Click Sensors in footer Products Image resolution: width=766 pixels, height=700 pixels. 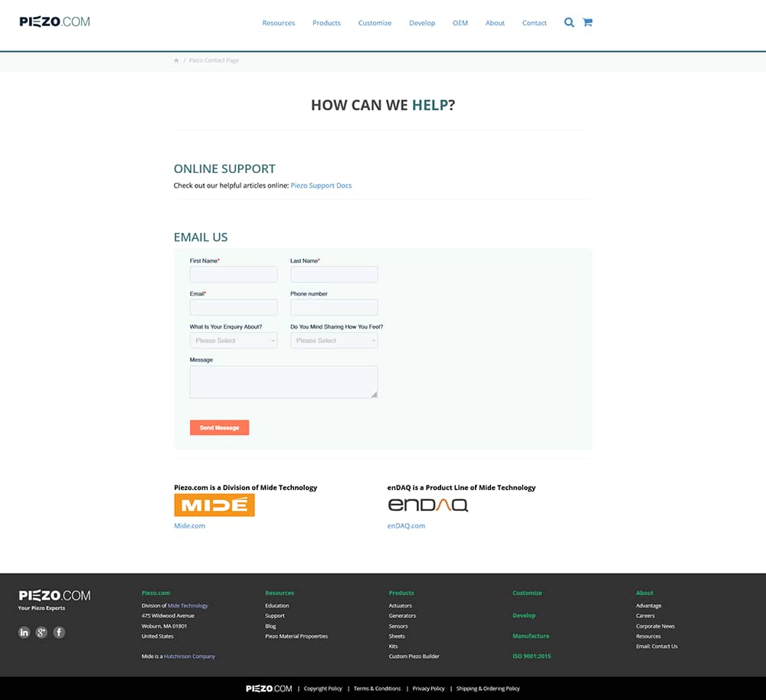[398, 626]
